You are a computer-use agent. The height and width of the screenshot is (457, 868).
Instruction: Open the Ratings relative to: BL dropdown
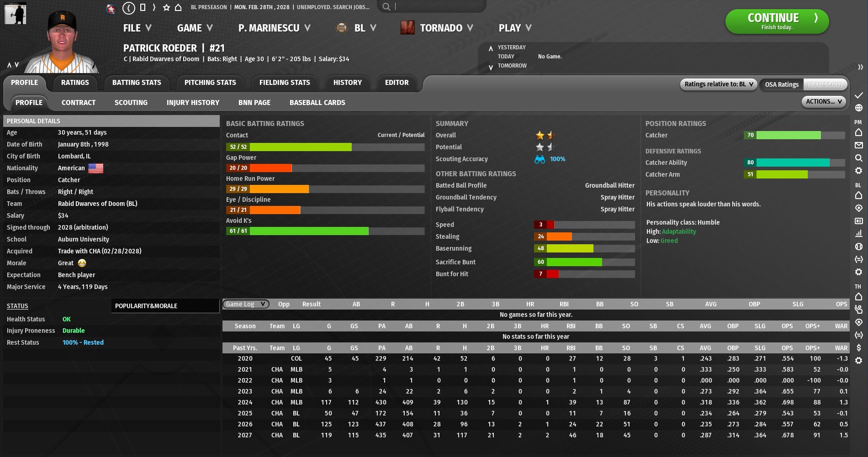pyautogui.click(x=719, y=84)
